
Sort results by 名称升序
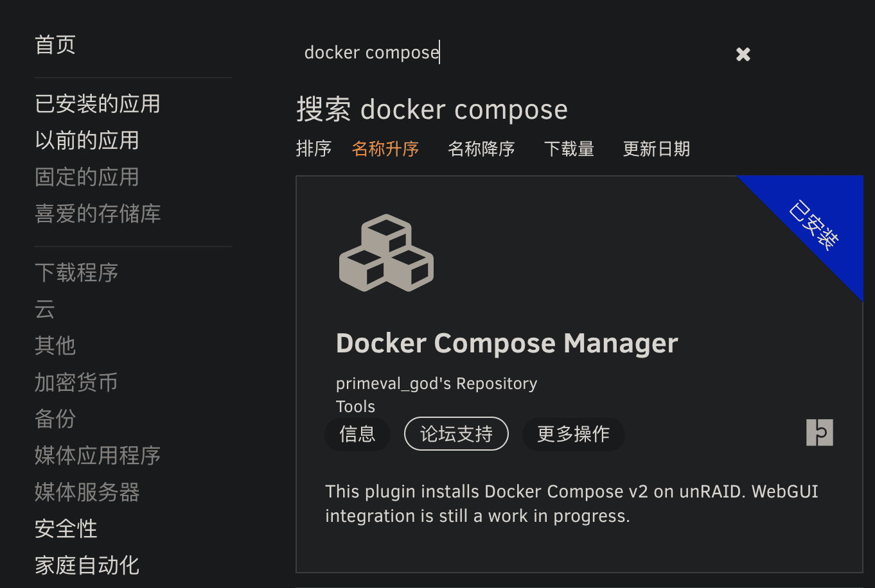click(x=385, y=150)
